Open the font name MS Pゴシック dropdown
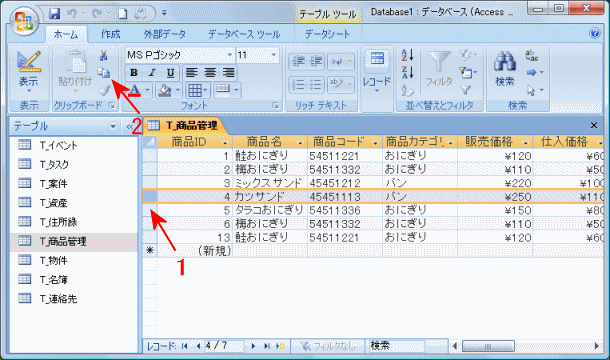Viewport: 610px width, 360px height. (x=230, y=55)
